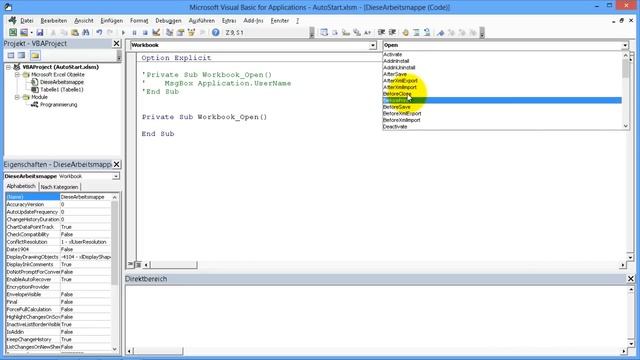Select BeforeClose in the event list
This screenshot has height=360, width=640.
click(x=397, y=94)
